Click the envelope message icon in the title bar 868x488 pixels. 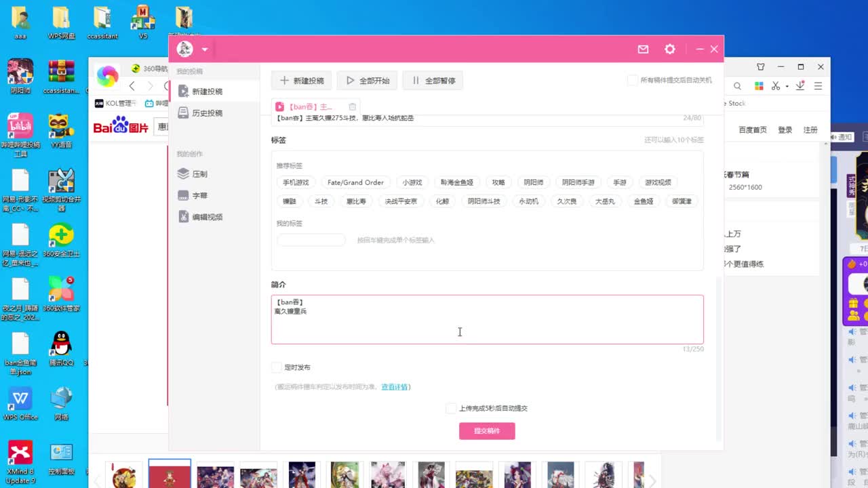coord(642,49)
